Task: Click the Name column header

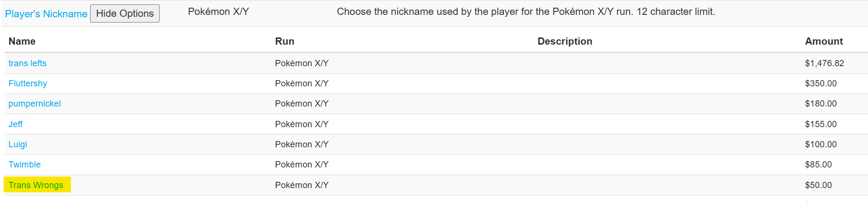Action: (22, 41)
